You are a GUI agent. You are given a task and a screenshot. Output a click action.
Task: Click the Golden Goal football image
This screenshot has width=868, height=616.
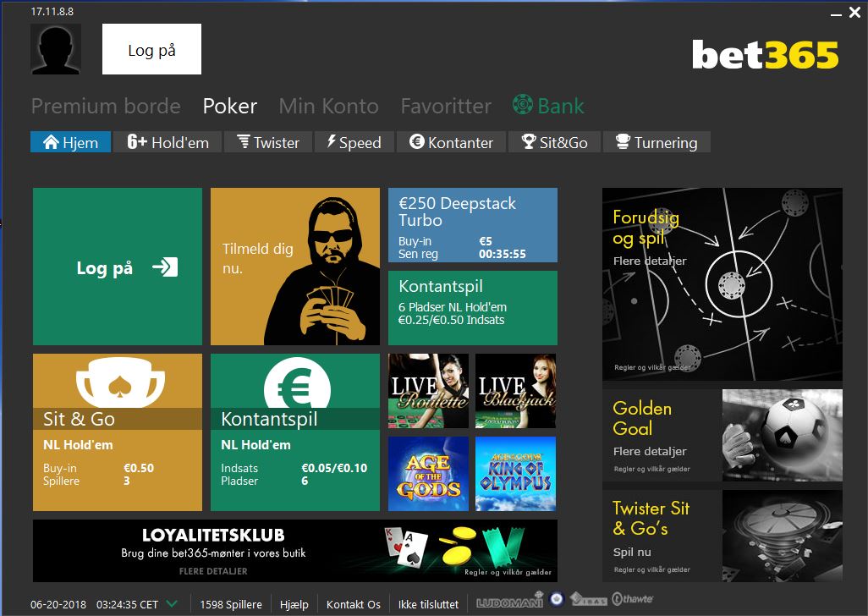click(783, 435)
